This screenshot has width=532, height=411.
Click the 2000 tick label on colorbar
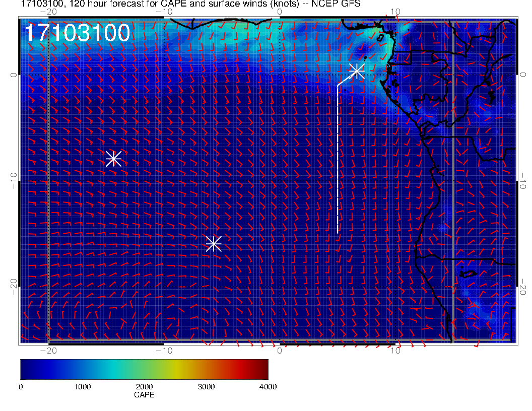click(x=144, y=387)
